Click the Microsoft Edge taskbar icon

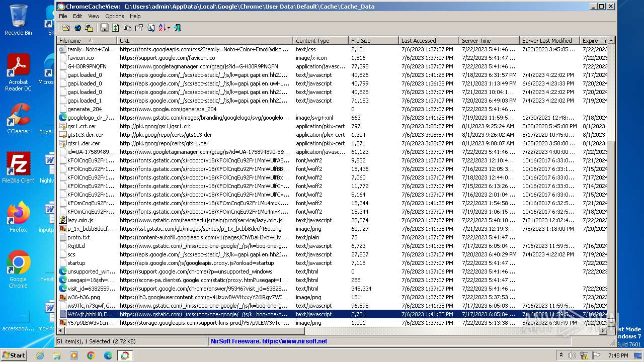(108, 355)
